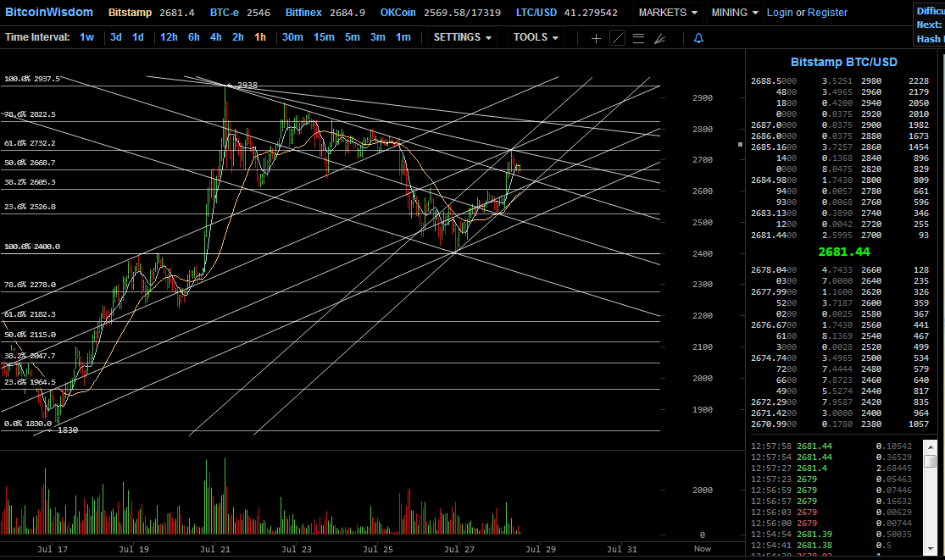Open the price alert bell icon
Screen dimensions: 945x560
tap(698, 38)
